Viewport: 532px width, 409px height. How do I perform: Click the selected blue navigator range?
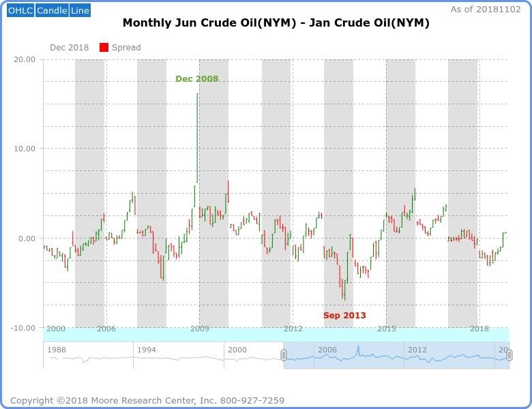(397, 355)
